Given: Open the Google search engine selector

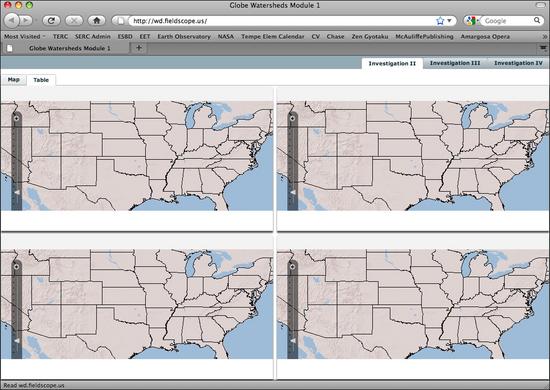Looking at the screenshot, I should [471, 21].
